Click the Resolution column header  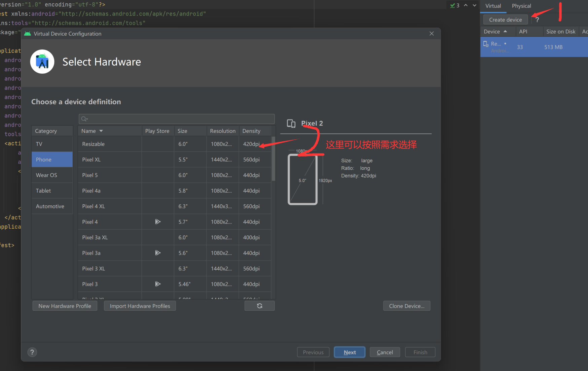pyautogui.click(x=223, y=131)
